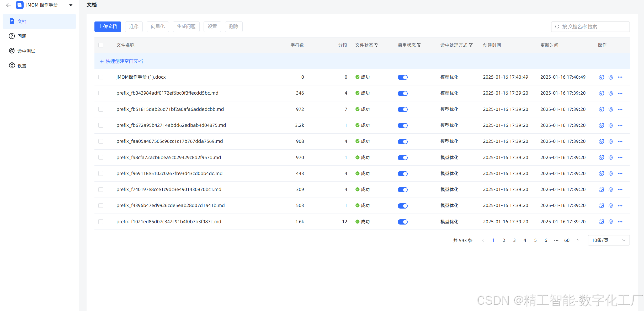Screen dimensions: 644x311
Task: Click filter icon next to 文件状态
Action: tap(376, 45)
